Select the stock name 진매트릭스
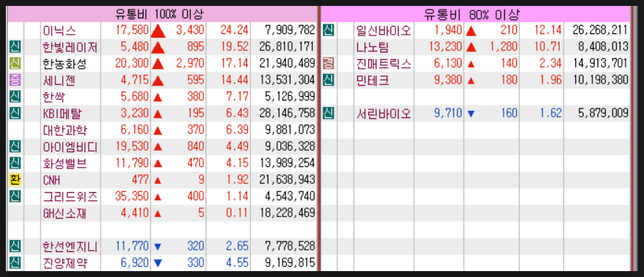The width and height of the screenshot is (644, 277). [384, 64]
